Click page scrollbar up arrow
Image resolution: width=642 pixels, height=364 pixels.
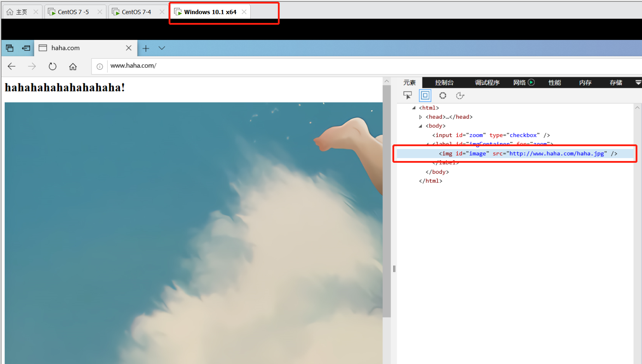click(387, 81)
